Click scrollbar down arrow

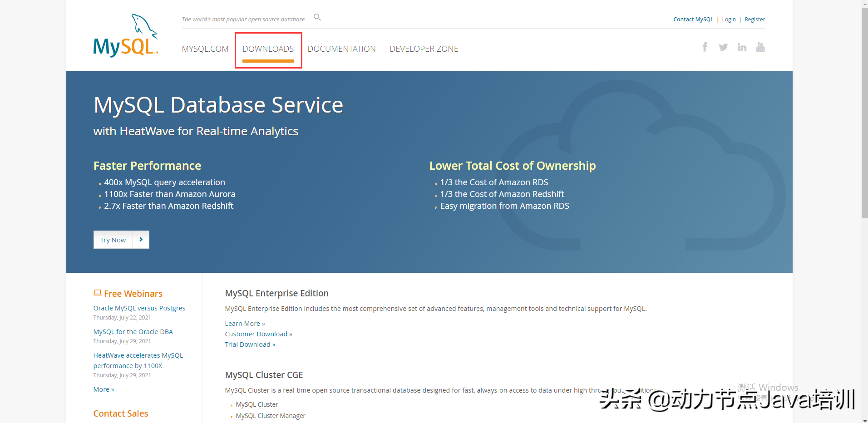(865, 420)
